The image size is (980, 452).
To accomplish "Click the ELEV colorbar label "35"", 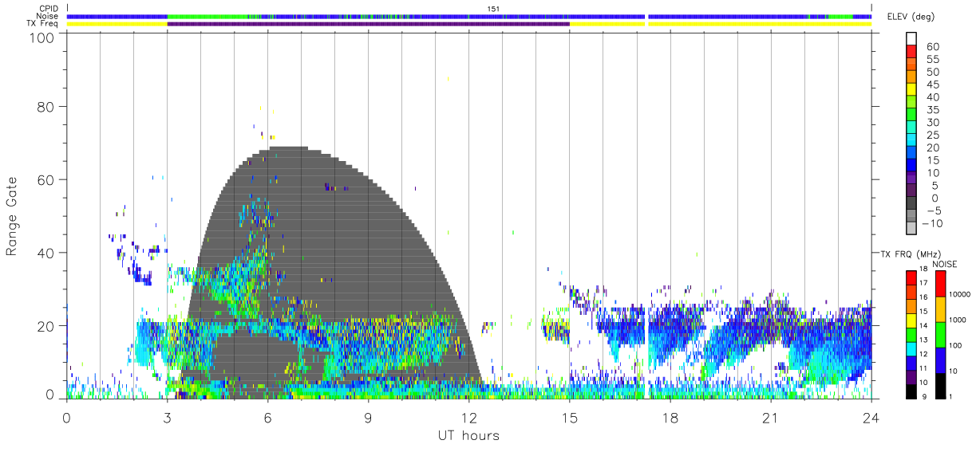I will pyautogui.click(x=933, y=110).
